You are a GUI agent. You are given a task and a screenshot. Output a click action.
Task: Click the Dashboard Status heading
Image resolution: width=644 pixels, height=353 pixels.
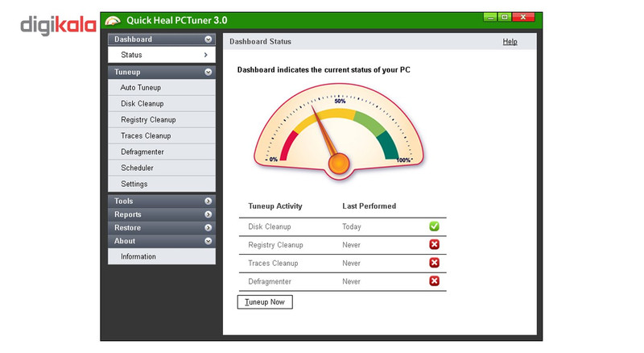tap(260, 42)
